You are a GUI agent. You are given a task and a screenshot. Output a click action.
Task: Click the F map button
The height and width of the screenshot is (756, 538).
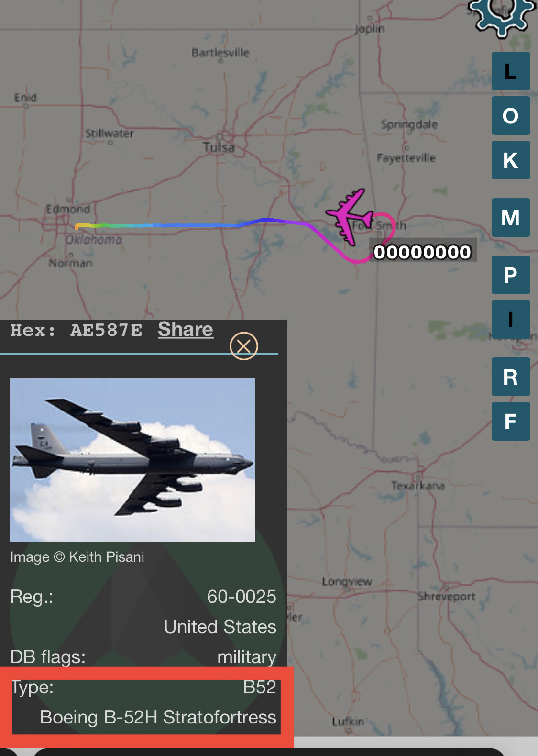511,422
